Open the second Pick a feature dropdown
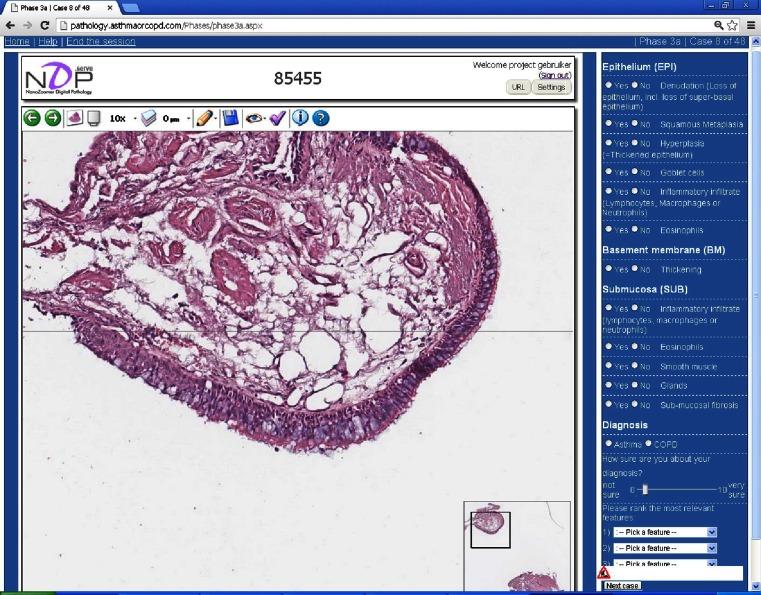761x595 pixels. (664, 548)
